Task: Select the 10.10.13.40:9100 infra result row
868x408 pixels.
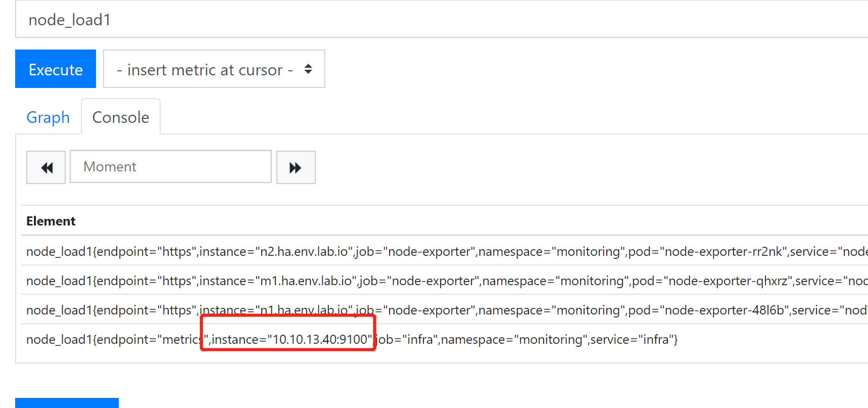Action: point(445,339)
